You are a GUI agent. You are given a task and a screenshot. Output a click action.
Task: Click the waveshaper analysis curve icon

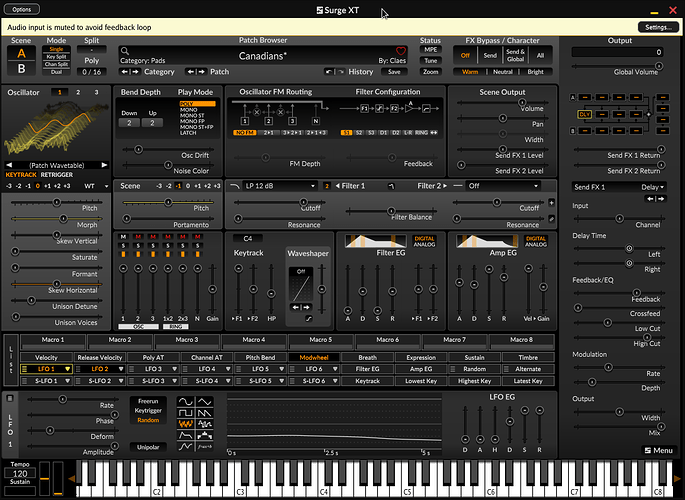pyautogui.click(x=309, y=319)
